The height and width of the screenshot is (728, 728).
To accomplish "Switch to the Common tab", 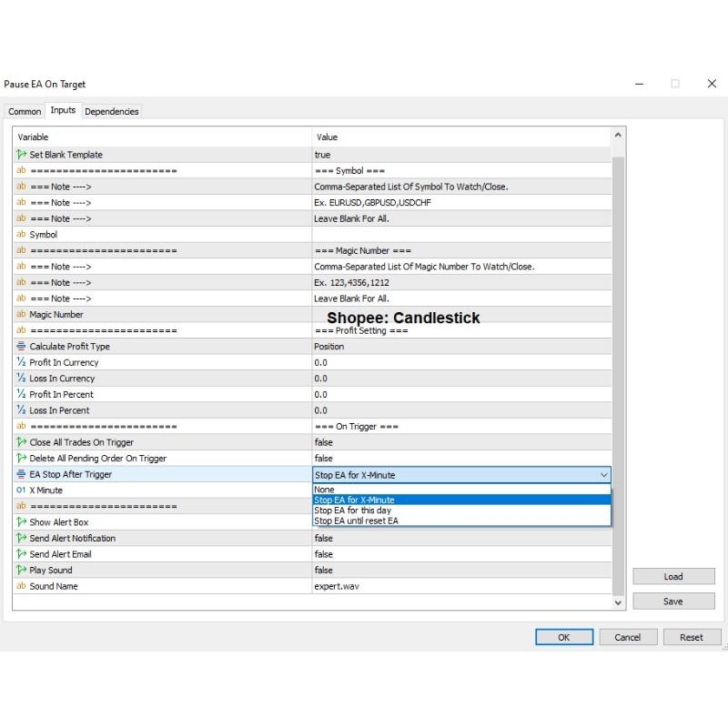I will (25, 111).
